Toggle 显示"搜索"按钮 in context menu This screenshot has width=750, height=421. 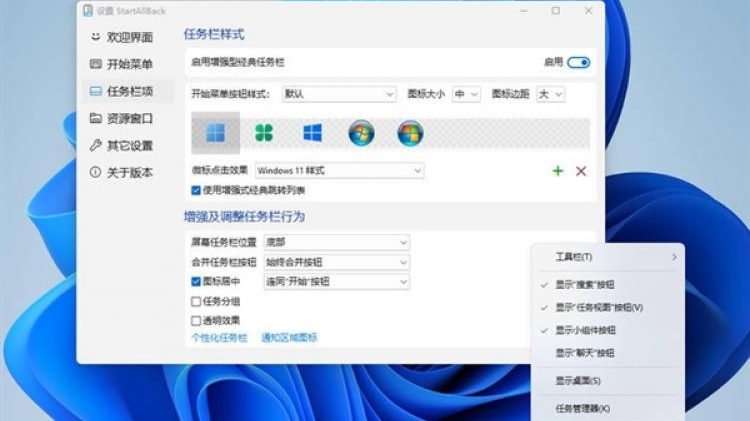608,285
